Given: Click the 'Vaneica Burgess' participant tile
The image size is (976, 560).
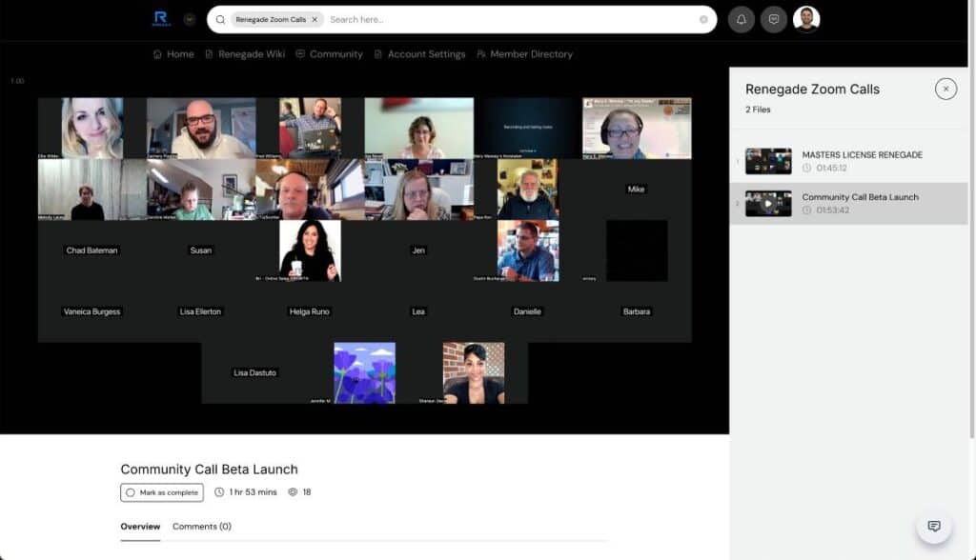Looking at the screenshot, I should point(92,311).
